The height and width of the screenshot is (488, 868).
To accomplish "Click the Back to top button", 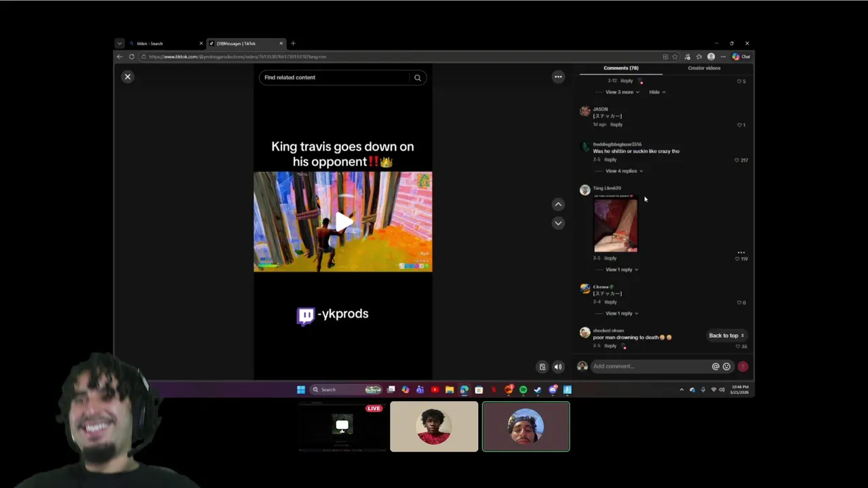I will (726, 335).
